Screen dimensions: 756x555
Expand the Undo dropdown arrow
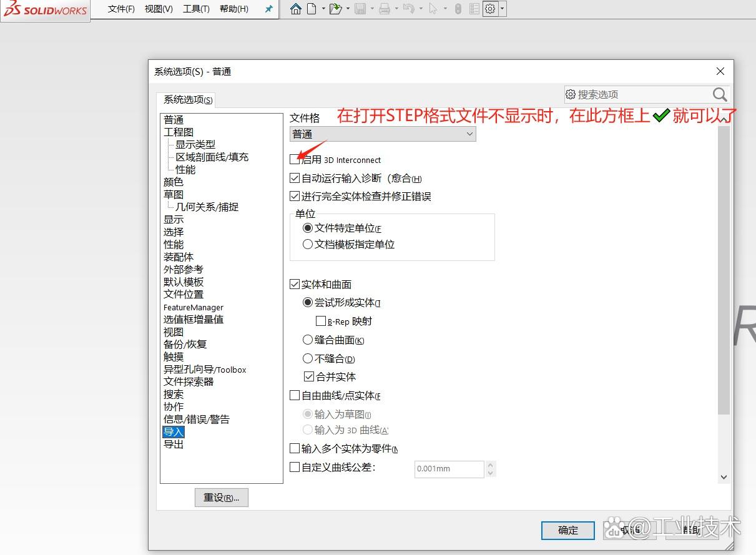[x=421, y=9]
